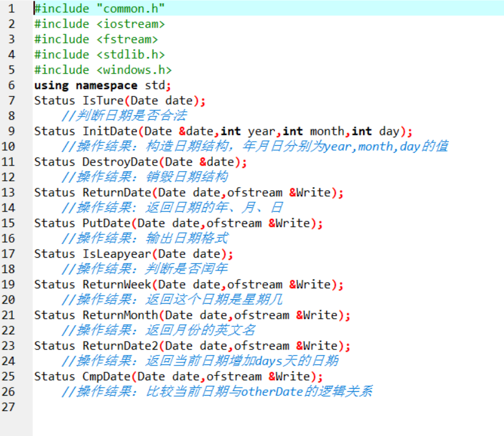Click the ReturnMonth function declaration
This screenshot has width=504, height=436.
pyautogui.click(x=192, y=315)
